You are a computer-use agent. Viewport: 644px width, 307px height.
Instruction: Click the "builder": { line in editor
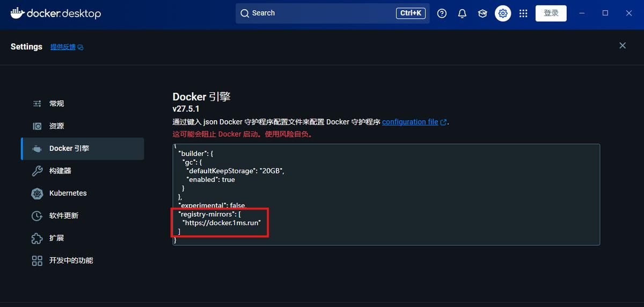pyautogui.click(x=195, y=154)
